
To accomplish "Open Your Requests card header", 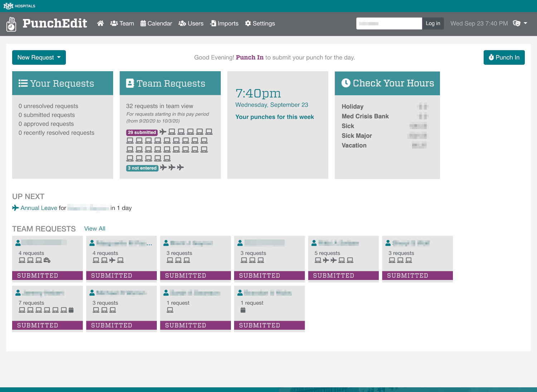I will [63, 83].
